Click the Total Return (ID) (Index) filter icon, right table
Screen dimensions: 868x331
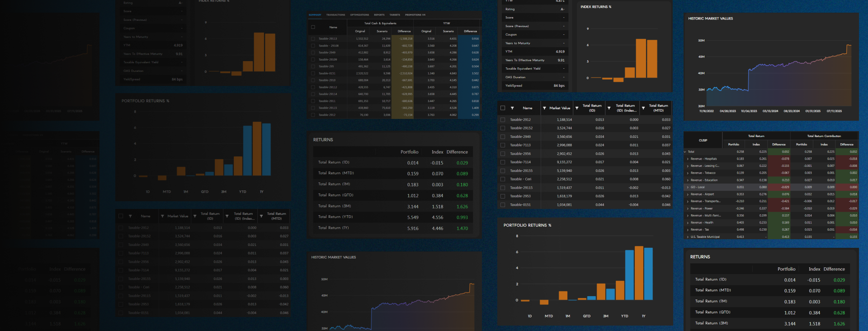point(609,108)
